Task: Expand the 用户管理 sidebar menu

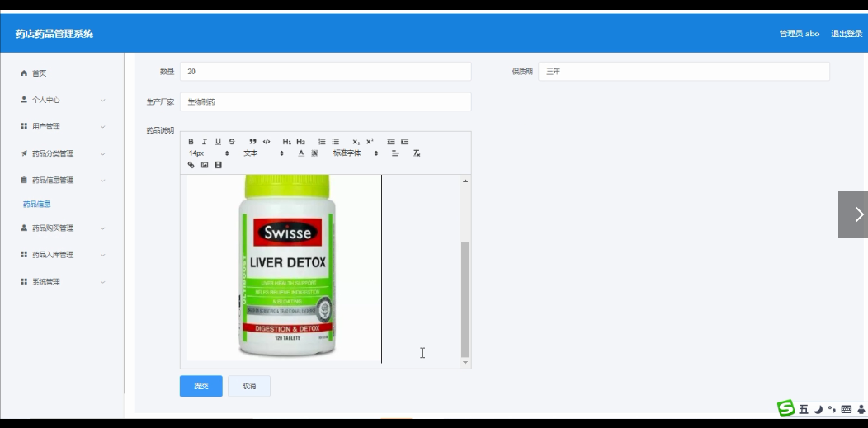Action: [x=63, y=127]
